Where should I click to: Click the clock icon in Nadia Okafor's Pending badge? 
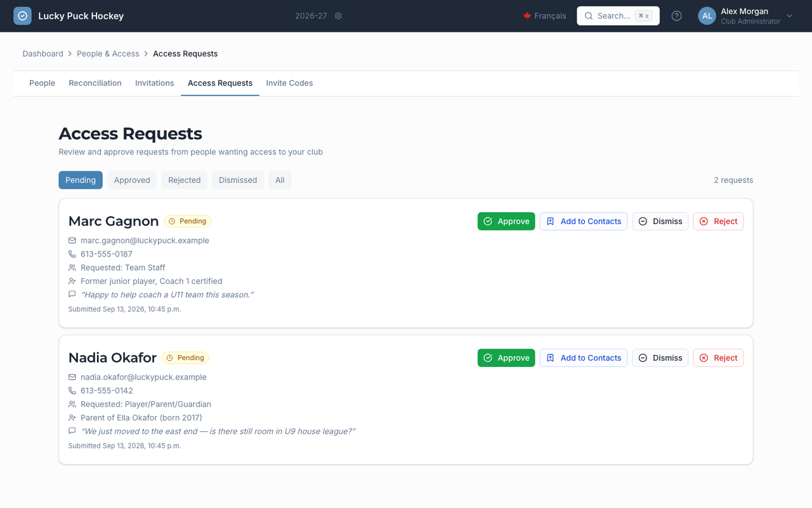coord(169,358)
